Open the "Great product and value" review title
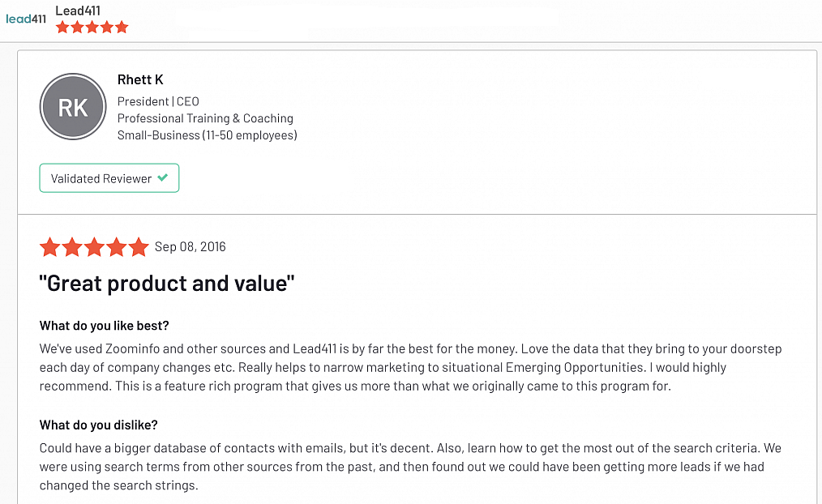The image size is (822, 504). 167,284
